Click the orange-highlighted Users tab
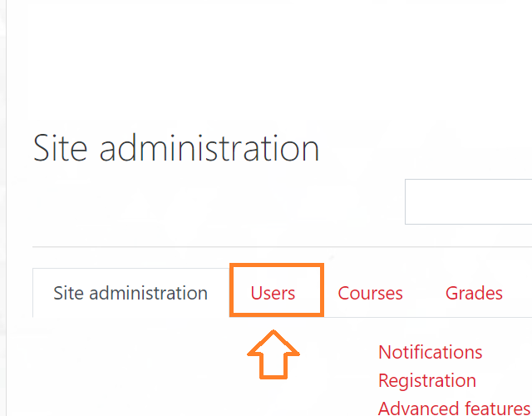Screen dimensions: 532x416 [x=277, y=290]
